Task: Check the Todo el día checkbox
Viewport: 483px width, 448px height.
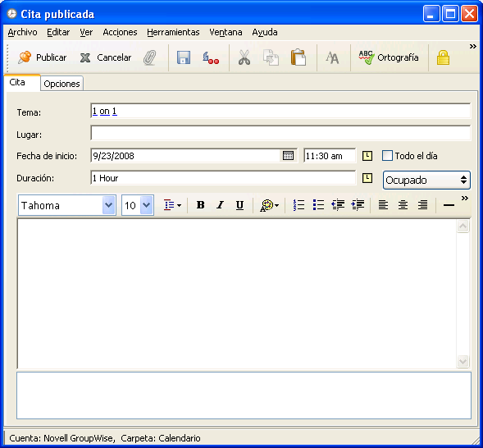Action: [387, 156]
